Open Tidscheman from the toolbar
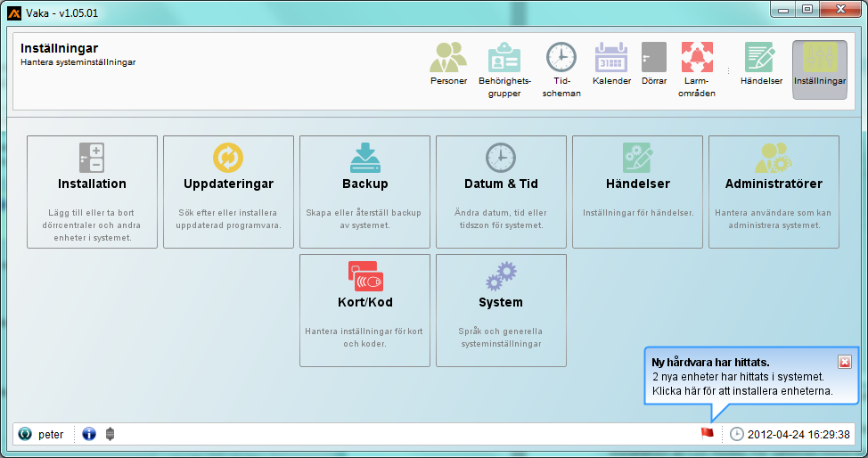Viewport: 868px width, 458px height. [561, 70]
